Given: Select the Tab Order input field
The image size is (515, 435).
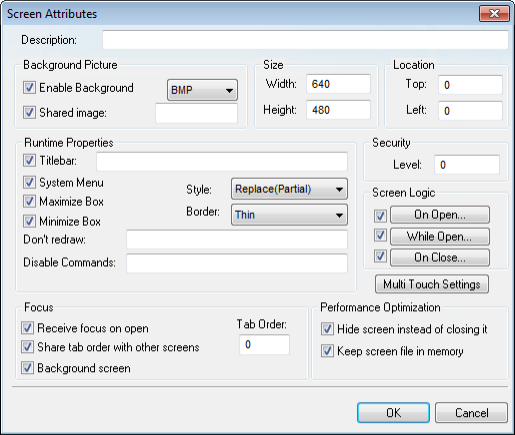Looking at the screenshot, I should click(x=264, y=345).
